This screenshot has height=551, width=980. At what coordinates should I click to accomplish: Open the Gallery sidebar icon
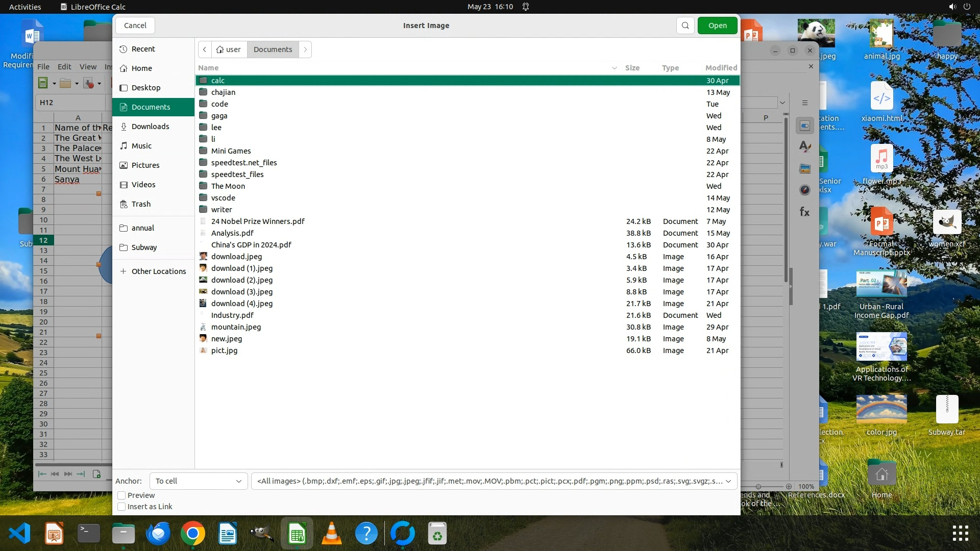click(x=805, y=168)
